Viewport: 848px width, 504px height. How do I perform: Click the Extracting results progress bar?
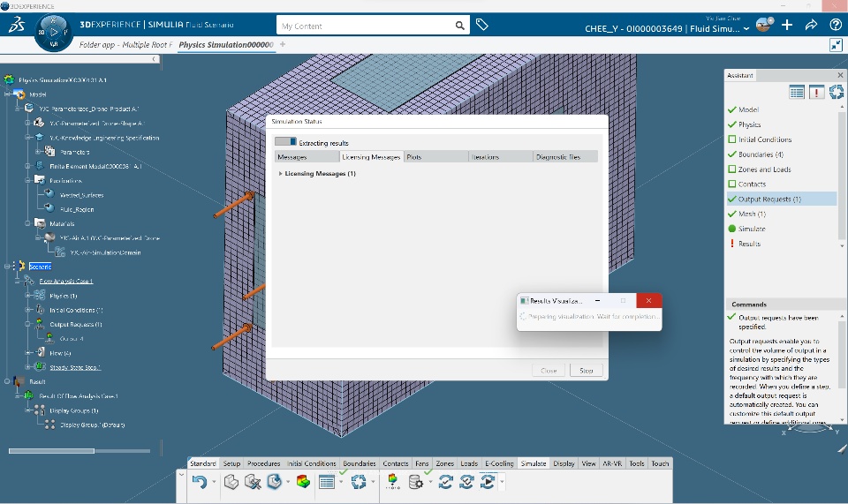click(x=285, y=141)
